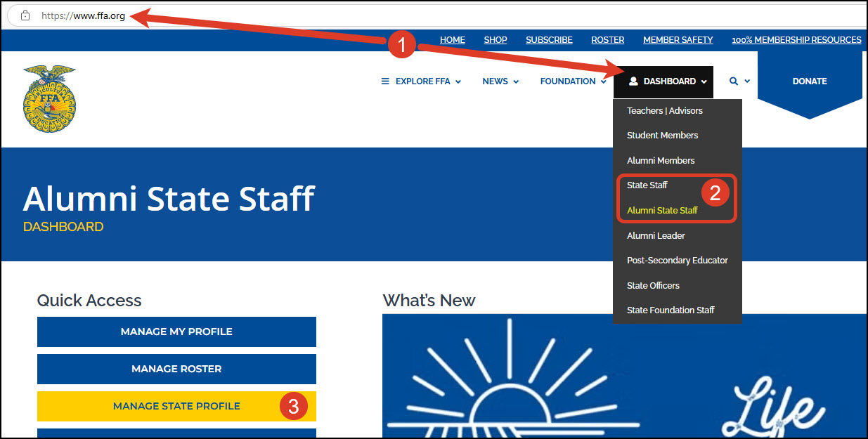Select Alumni Members dashboard
The width and height of the screenshot is (868, 439).
coord(661,160)
